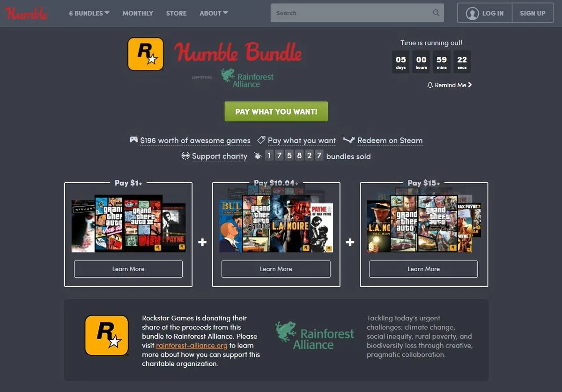This screenshot has width=562, height=392.
Task: Click the charity icon beside Support charity
Action: (x=185, y=155)
